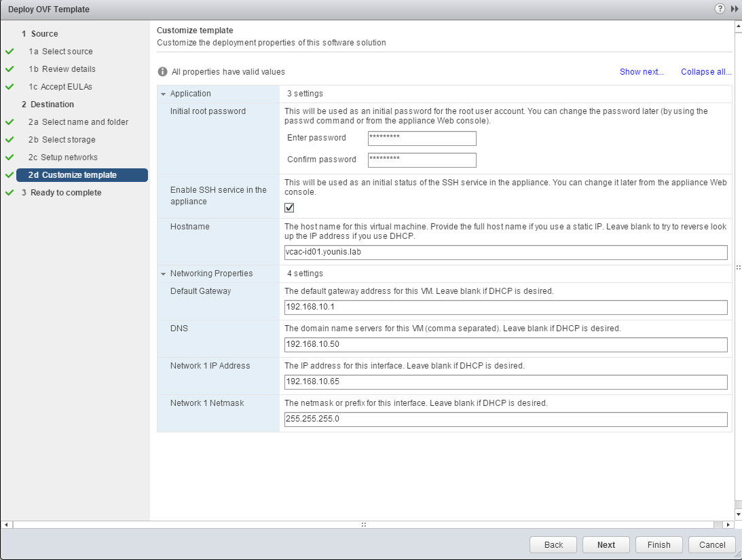Jump to step 2c Setup networks
The image size is (742, 560).
tap(69, 157)
